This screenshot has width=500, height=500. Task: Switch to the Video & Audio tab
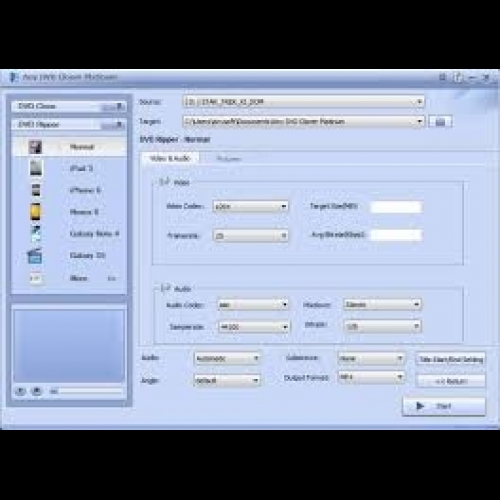(x=170, y=158)
